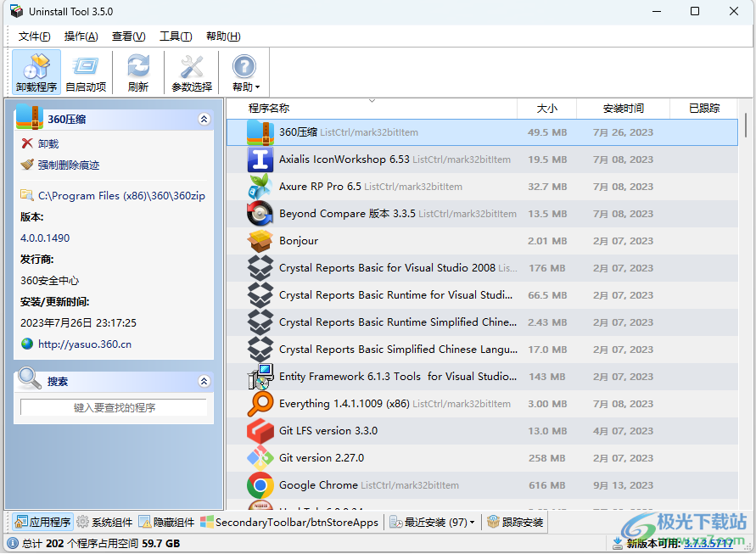Open the 操作(A) menu

[x=81, y=36]
